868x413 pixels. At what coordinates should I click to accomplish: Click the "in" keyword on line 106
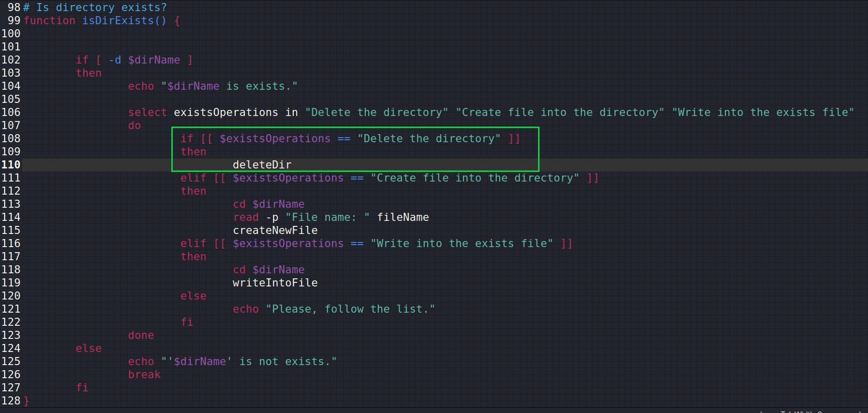tap(292, 112)
